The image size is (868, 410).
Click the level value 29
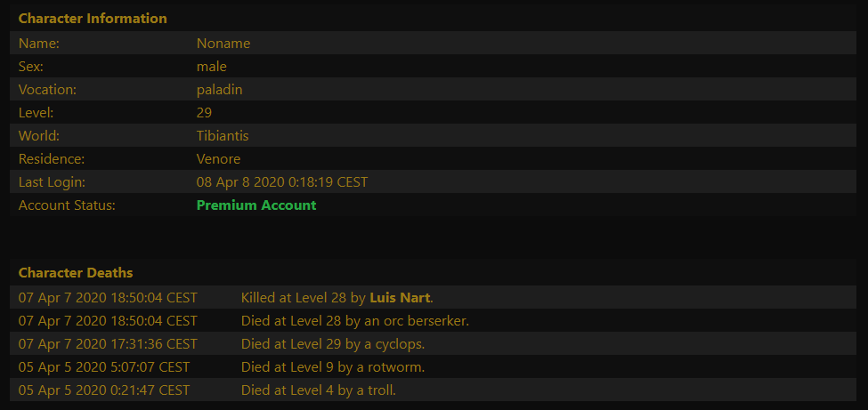(204, 113)
